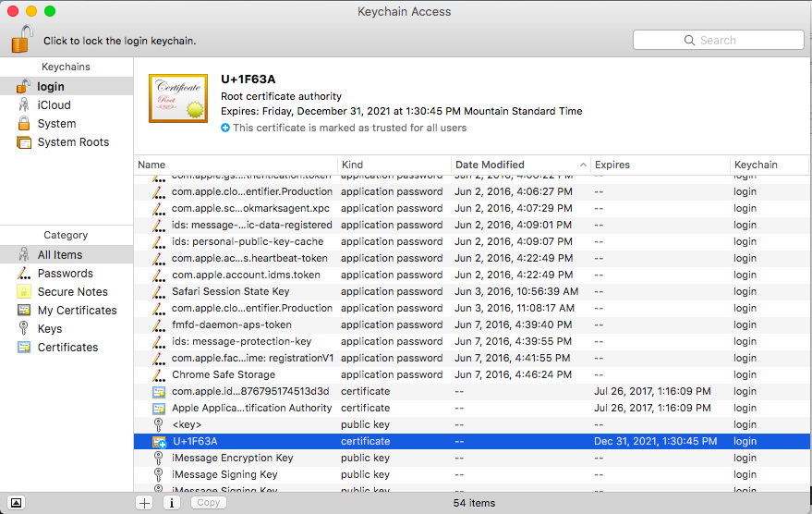Select the iCloud keychain
Image resolution: width=812 pixels, height=514 pixels.
(54, 105)
